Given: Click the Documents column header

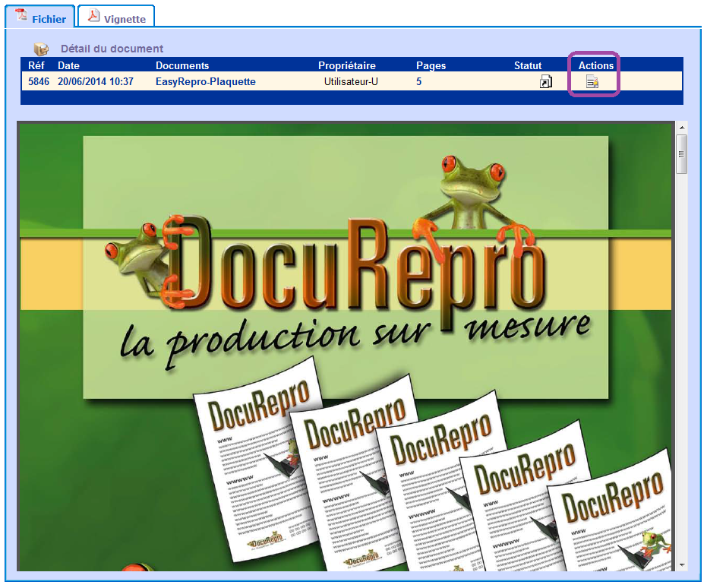Looking at the screenshot, I should tap(182, 65).
